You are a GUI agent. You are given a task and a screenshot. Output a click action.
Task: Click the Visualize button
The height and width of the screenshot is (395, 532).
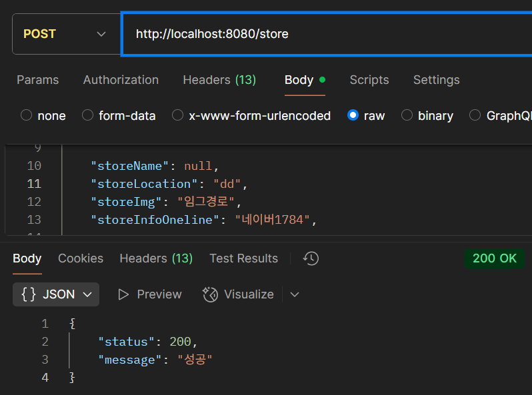pyautogui.click(x=238, y=294)
